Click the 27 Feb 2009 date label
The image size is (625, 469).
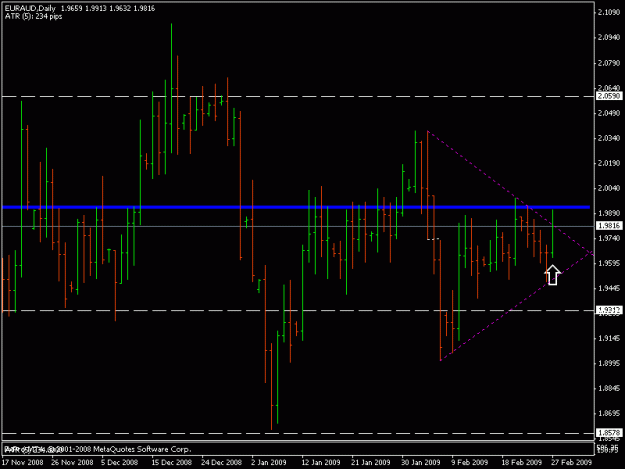point(572,463)
